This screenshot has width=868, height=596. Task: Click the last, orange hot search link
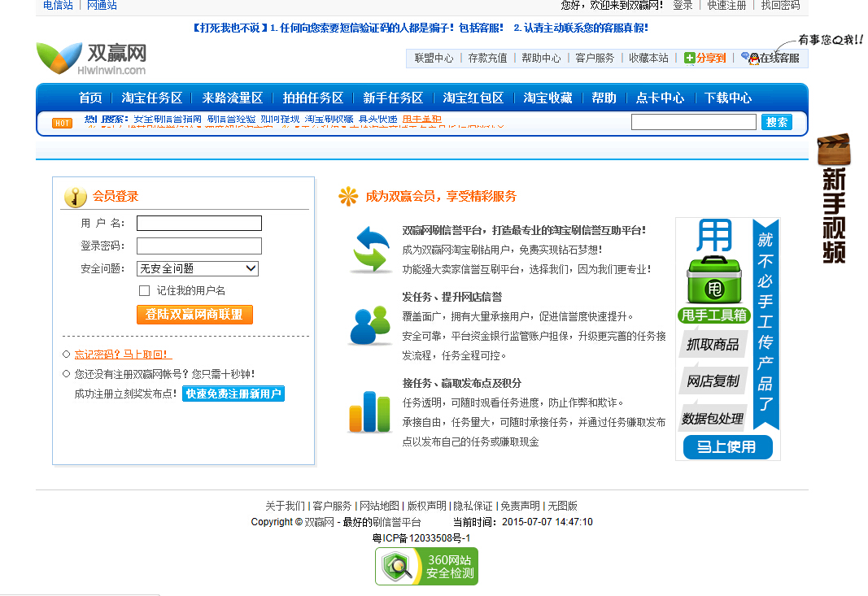pyautogui.click(x=422, y=119)
